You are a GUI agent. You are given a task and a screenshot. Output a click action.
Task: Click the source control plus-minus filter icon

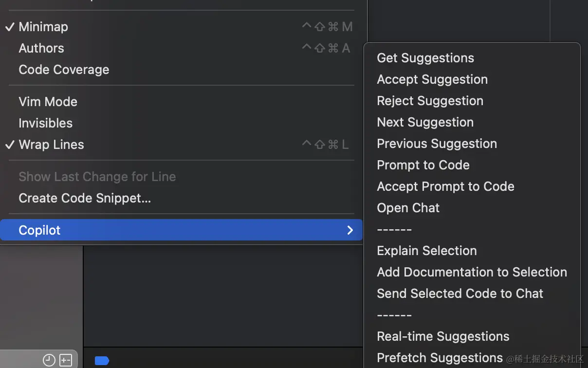[66, 360]
